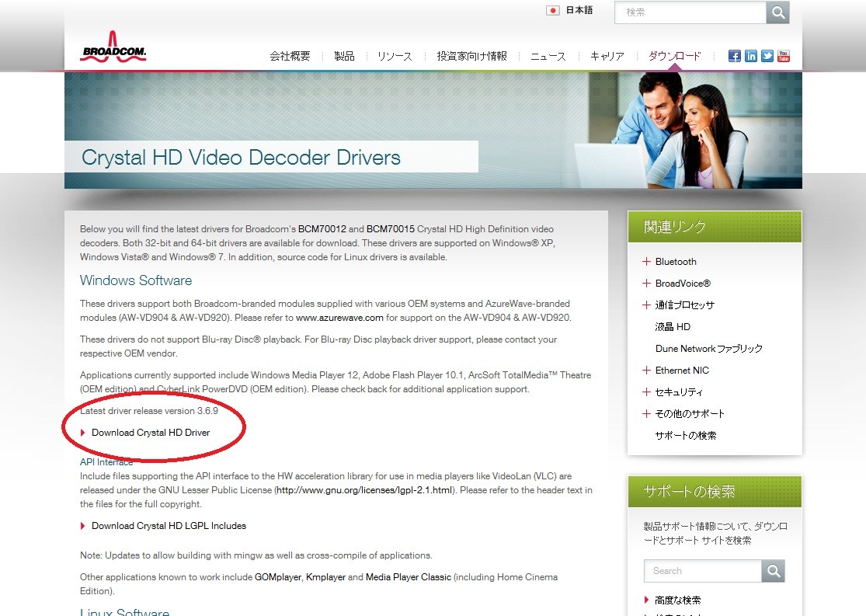Viewport: 866px width, 616px height.
Task: Open the ダウンロード menu
Action: 674,56
